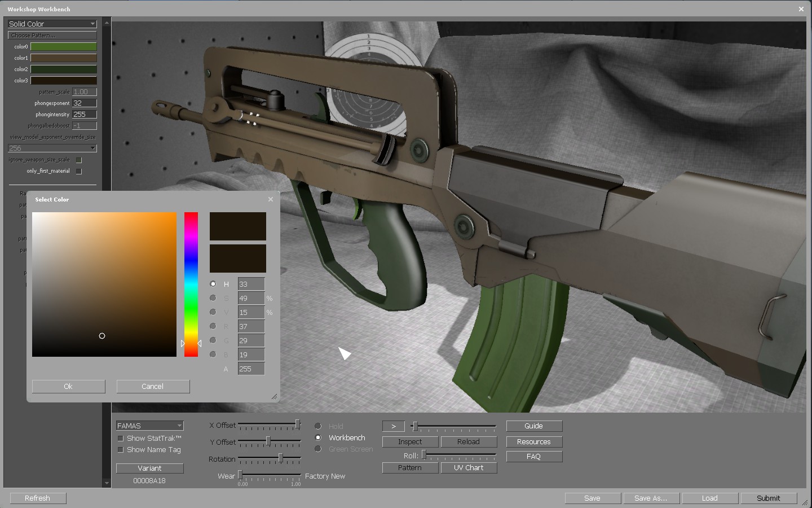Click the '>' play button beside Inspect
This screenshot has height=508, width=812.
tap(394, 426)
